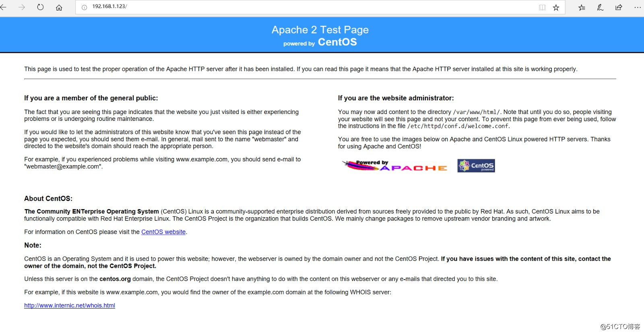Share this page
This screenshot has height=334, width=644.
(619, 7)
